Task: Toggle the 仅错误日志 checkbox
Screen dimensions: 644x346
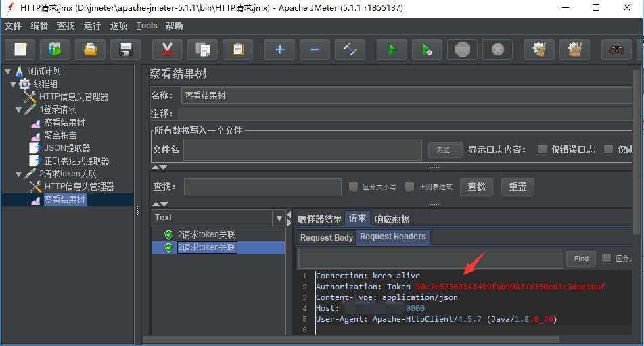Action: coord(542,149)
